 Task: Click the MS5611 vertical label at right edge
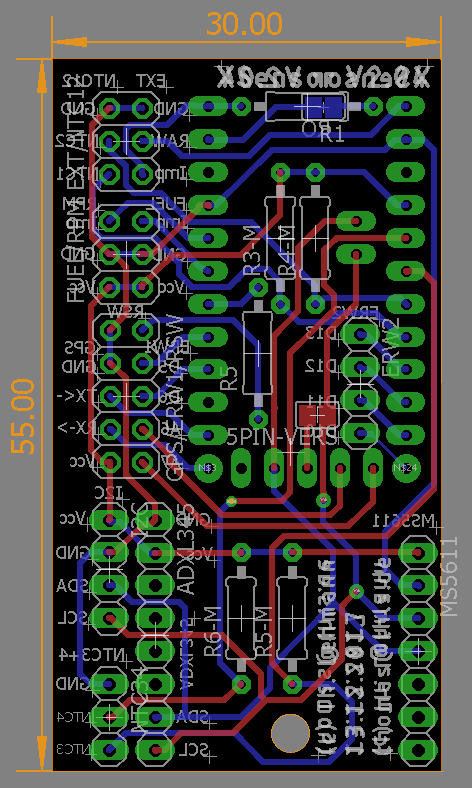450,576
